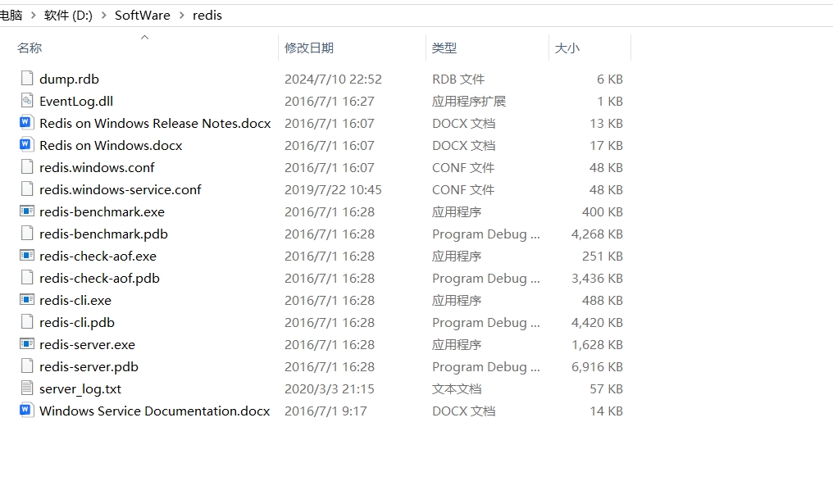Select the redis-cli.exe file name
The height and width of the screenshot is (504, 833).
[75, 301]
